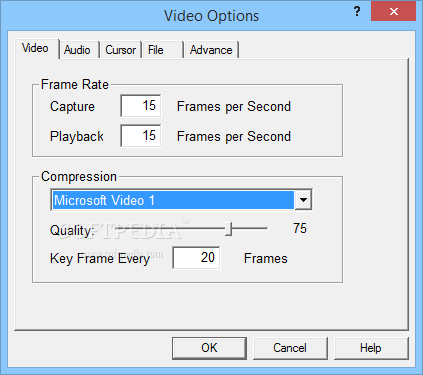This screenshot has height=375, width=423.
Task: Go to the Advance tab
Action: tap(211, 50)
